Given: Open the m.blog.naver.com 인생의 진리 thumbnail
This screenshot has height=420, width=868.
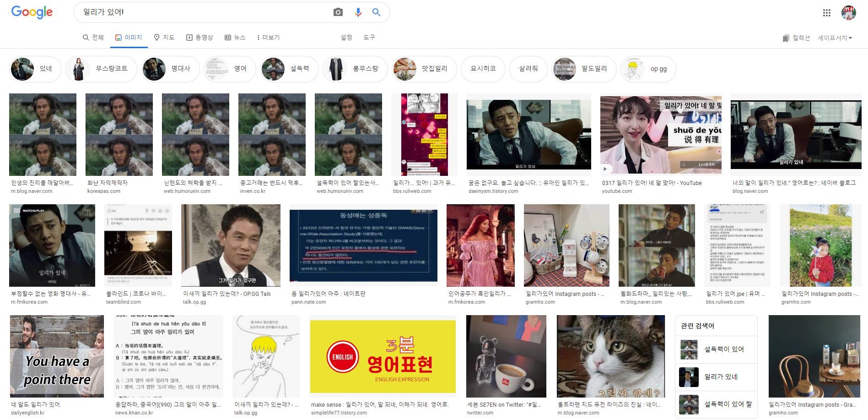Looking at the screenshot, I should click(43, 135).
